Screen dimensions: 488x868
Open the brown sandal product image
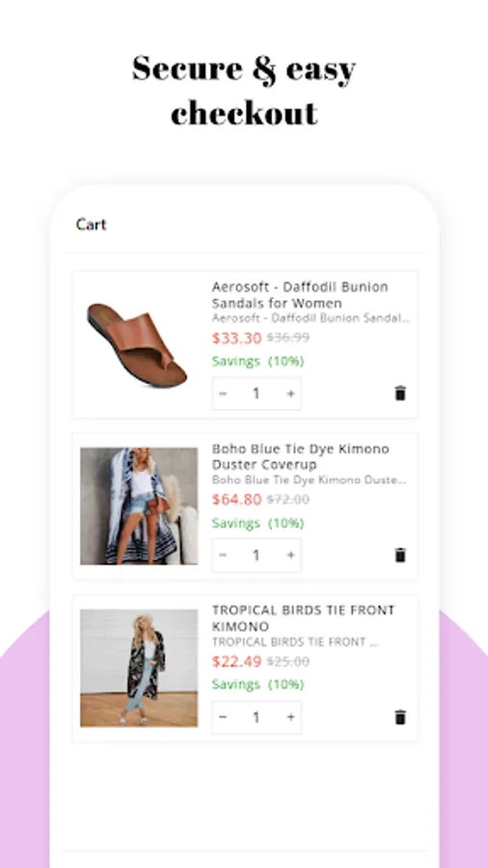137,345
